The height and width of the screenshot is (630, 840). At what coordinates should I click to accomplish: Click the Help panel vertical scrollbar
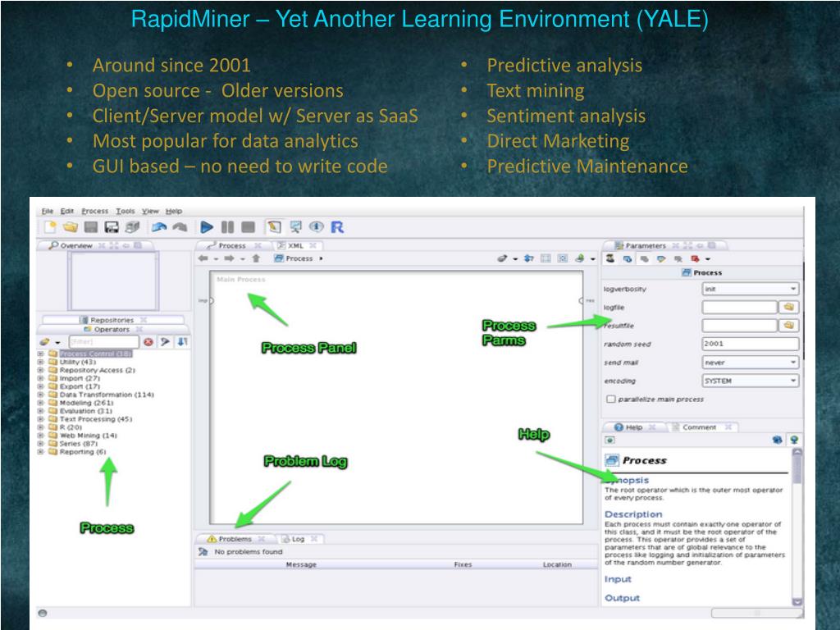point(797,527)
